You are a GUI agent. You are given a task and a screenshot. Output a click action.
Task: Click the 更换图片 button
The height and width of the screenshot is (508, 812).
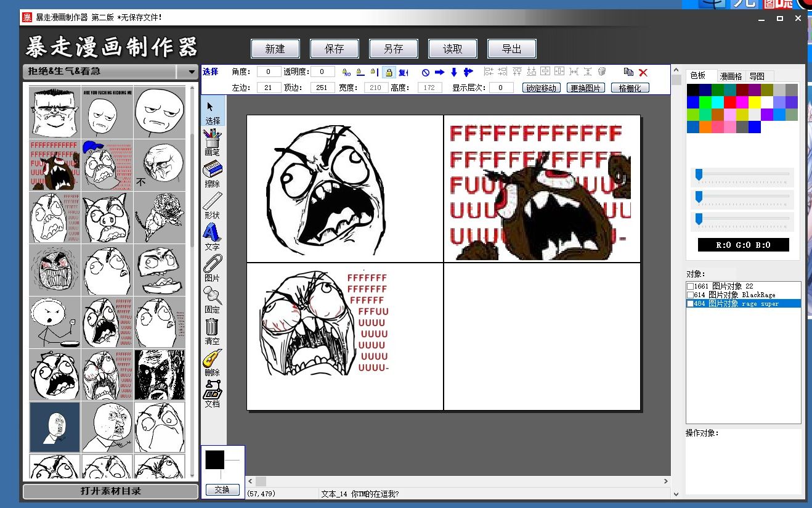click(x=586, y=88)
